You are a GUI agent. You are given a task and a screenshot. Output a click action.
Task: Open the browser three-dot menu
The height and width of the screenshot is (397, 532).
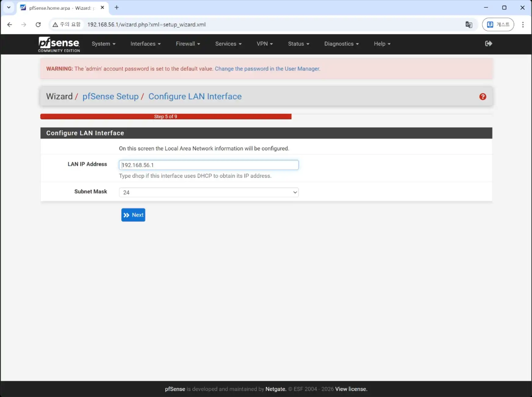523,25
